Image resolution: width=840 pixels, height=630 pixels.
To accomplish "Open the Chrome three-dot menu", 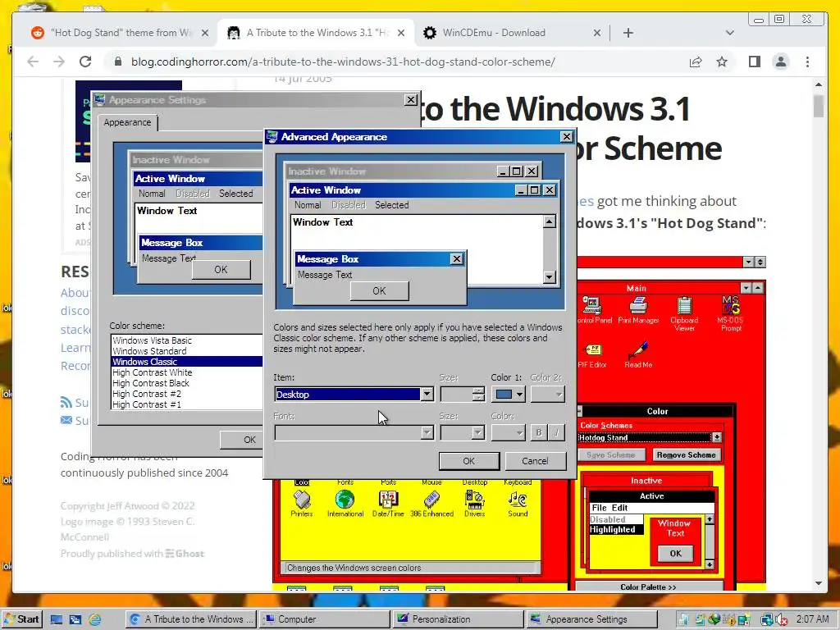I will (x=807, y=62).
